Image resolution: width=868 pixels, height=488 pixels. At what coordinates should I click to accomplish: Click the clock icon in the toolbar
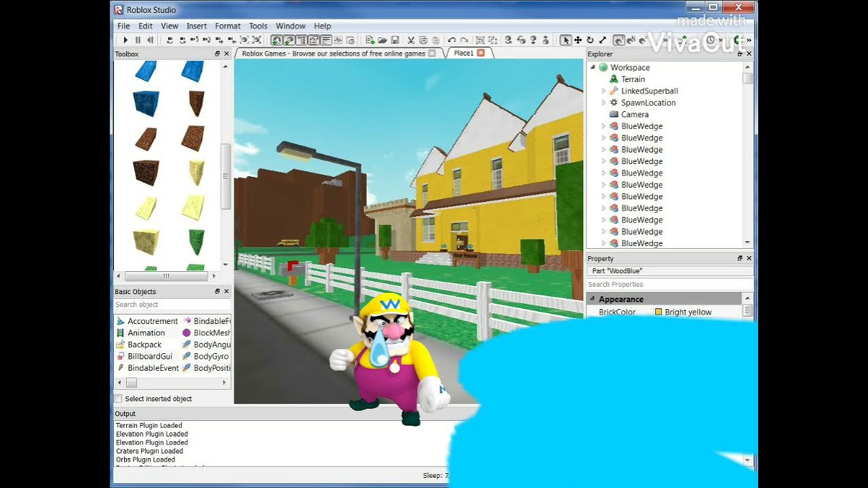coord(711,40)
